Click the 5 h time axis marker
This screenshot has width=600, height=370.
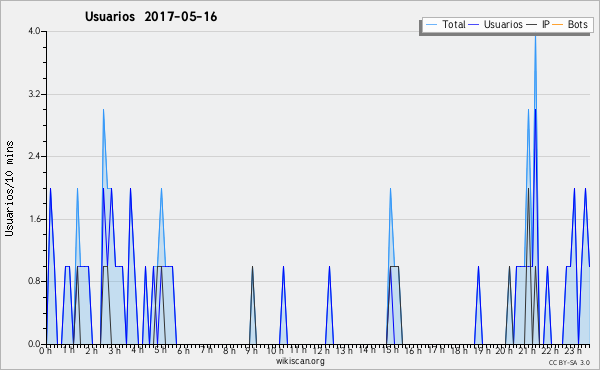coord(160,350)
